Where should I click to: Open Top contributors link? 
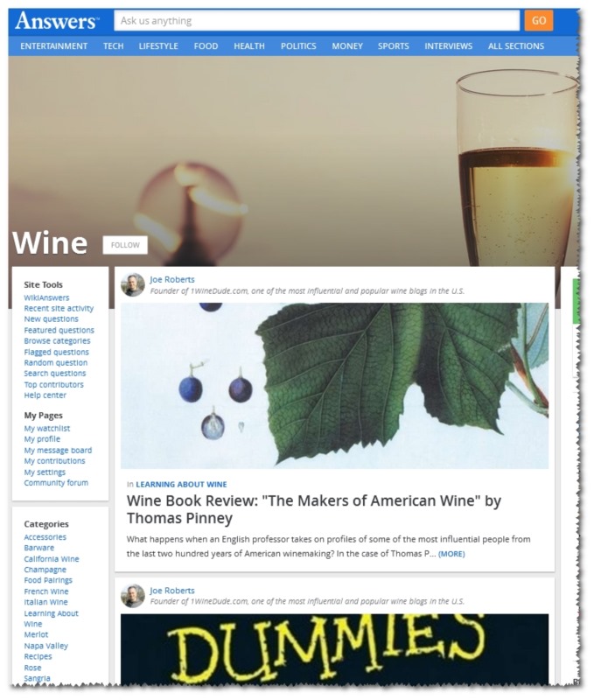[53, 385]
